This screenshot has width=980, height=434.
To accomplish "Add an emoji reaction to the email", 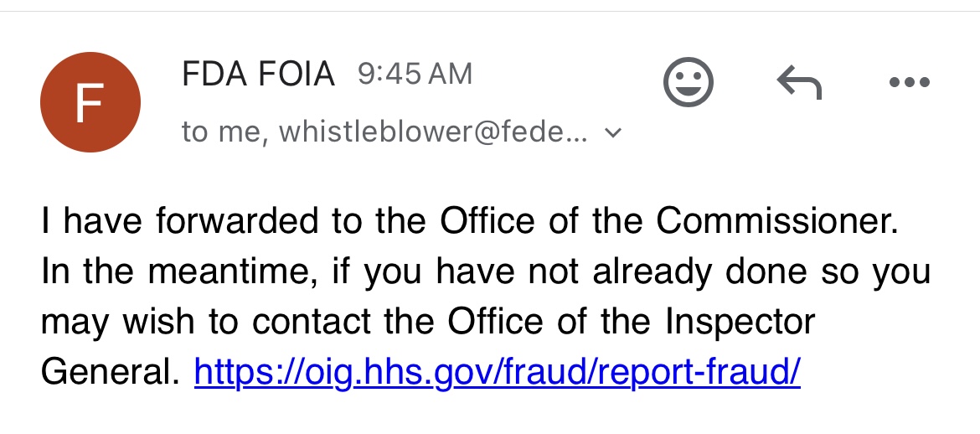I will tap(689, 82).
